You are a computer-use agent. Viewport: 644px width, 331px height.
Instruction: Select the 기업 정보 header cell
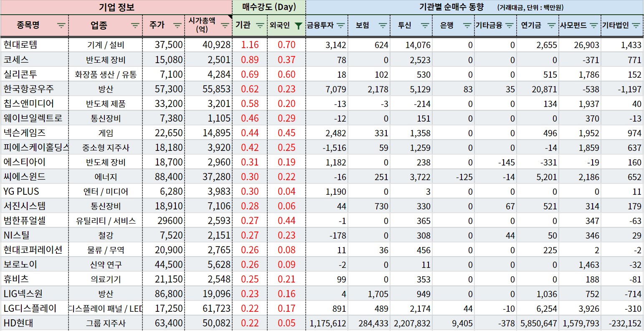click(x=117, y=7)
